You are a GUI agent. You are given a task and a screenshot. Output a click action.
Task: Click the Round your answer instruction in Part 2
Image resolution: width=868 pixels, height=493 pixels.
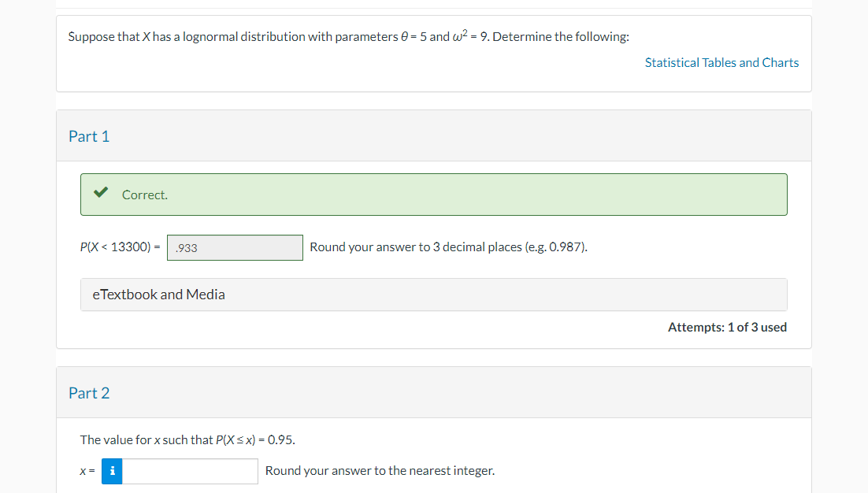point(380,470)
